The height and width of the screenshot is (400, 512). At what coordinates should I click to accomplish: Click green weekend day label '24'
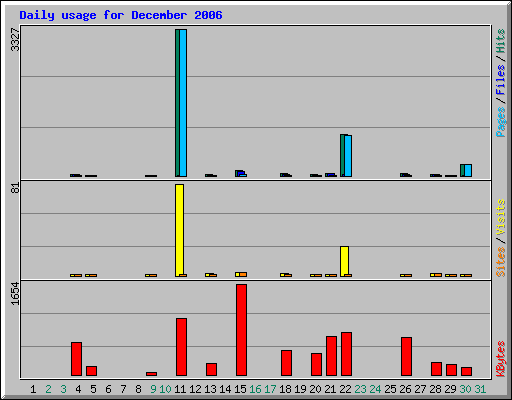point(375,389)
